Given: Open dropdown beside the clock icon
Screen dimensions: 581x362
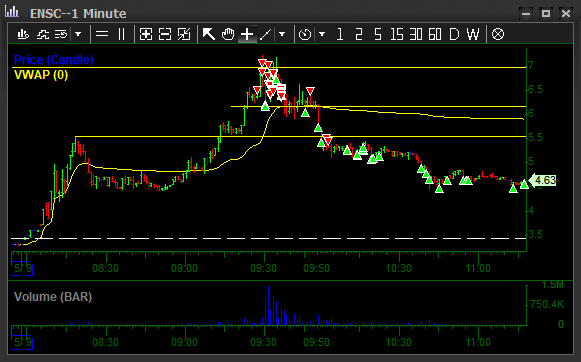Looking at the screenshot, I should coord(322,34).
